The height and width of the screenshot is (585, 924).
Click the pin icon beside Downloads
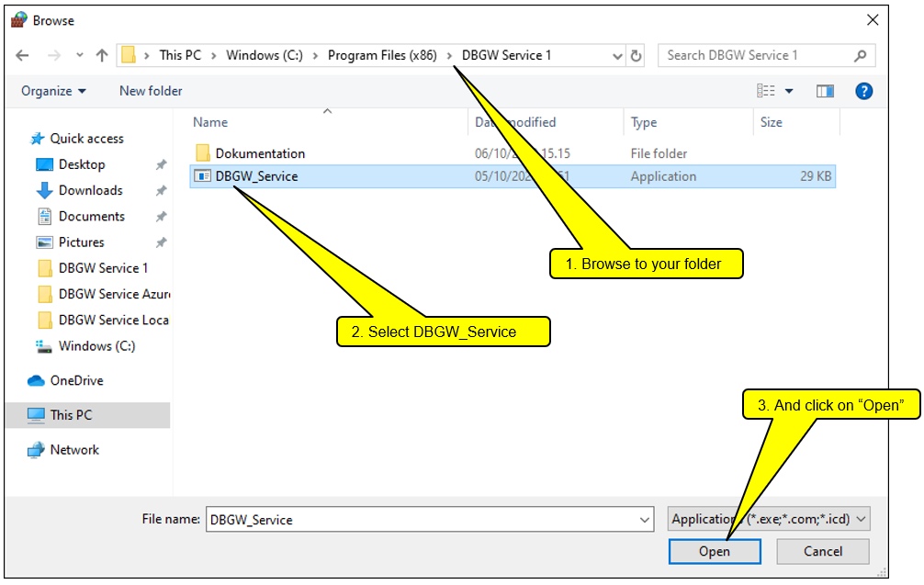click(x=161, y=191)
